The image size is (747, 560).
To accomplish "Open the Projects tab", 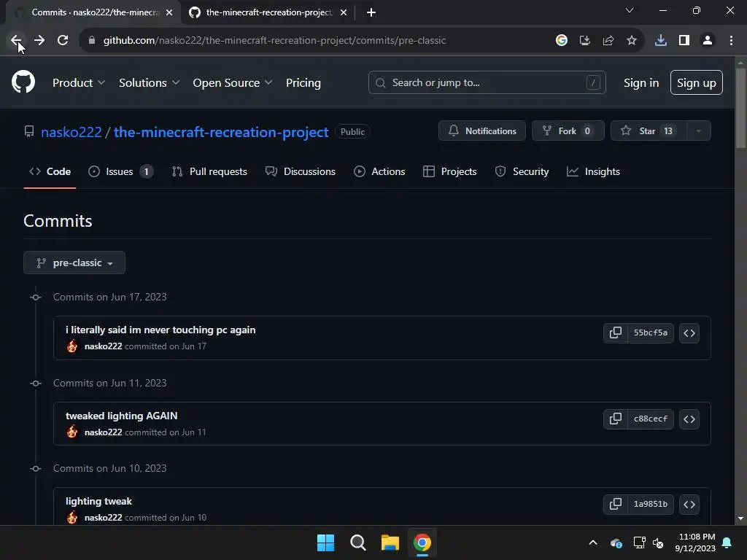I will [449, 171].
